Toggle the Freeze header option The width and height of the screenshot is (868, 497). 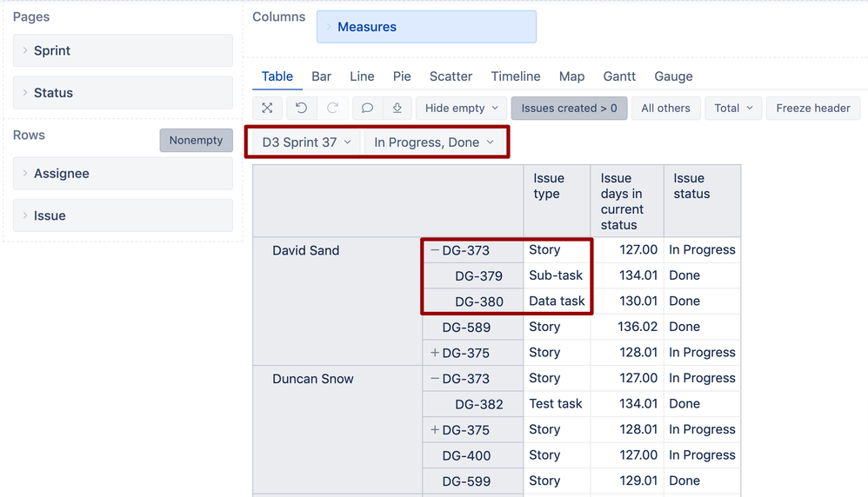pyautogui.click(x=812, y=109)
